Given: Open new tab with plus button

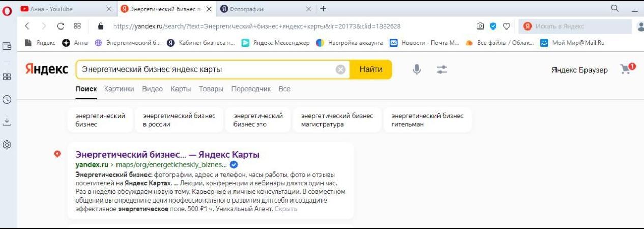Looking at the screenshot, I should pyautogui.click(x=324, y=9).
